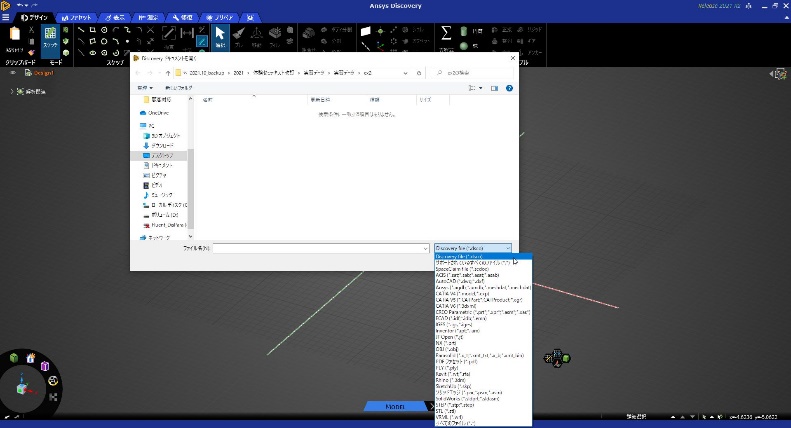
Task: Click the Sigma measure icon
Action: coord(446,33)
